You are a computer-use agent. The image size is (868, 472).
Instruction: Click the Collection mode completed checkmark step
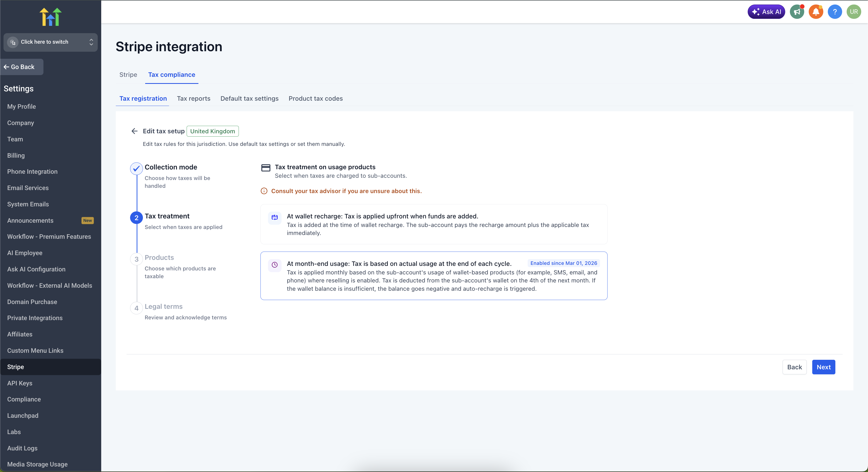136,168
